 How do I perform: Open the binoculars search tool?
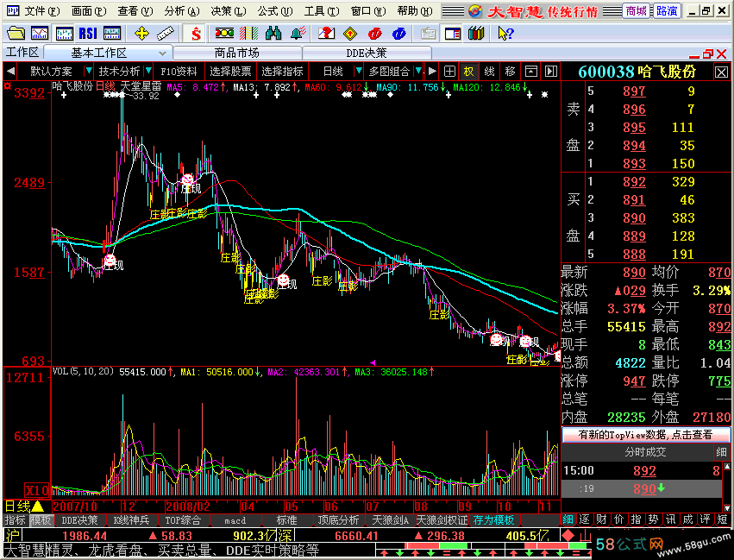tap(273, 34)
